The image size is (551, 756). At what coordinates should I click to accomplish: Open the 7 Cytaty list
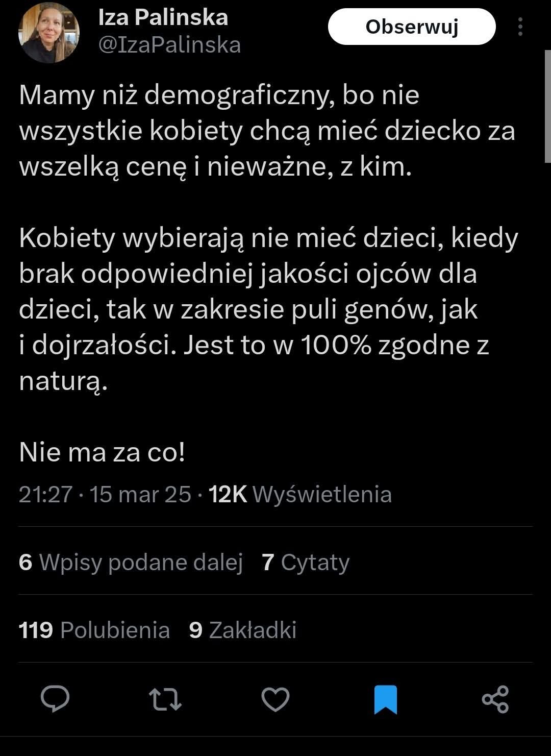(306, 562)
